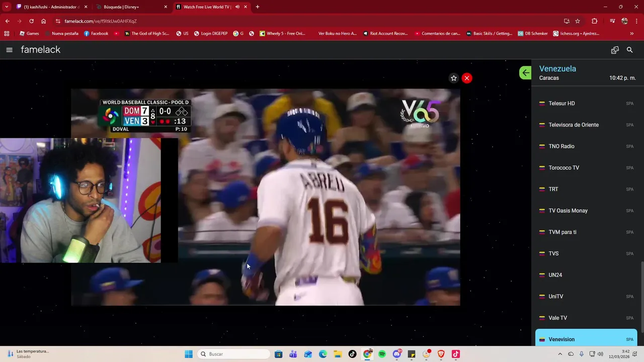Click the random channel dice icon
This screenshot has width=644, height=362.
coord(615,50)
